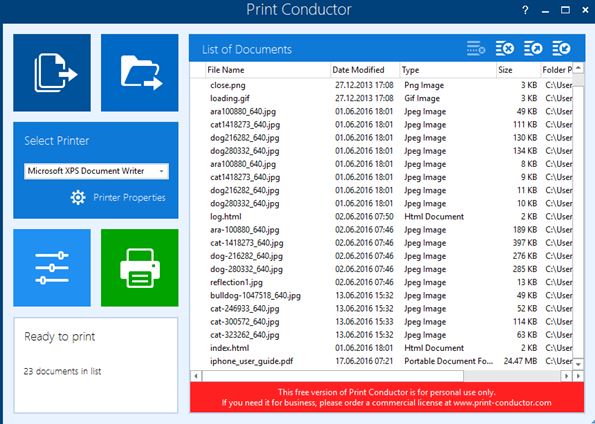The height and width of the screenshot is (424, 595).
Task: Click the Png Image type cell
Action: point(424,85)
